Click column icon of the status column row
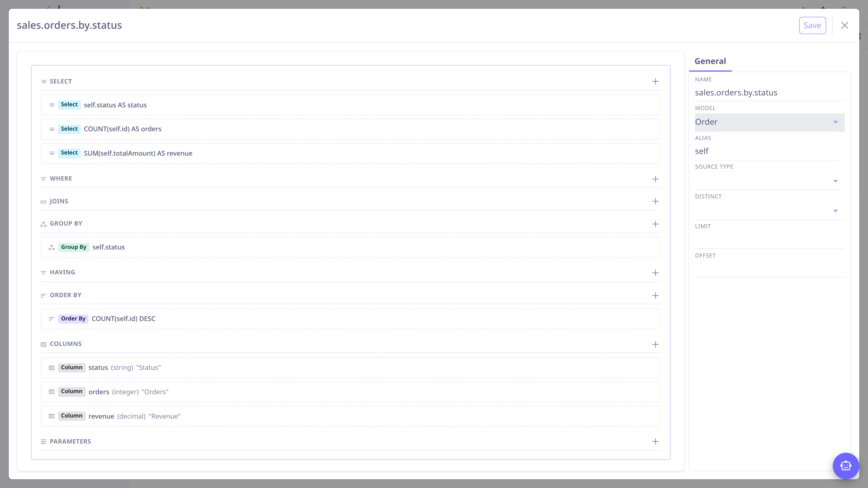This screenshot has height=488, width=868. pyautogui.click(x=52, y=368)
